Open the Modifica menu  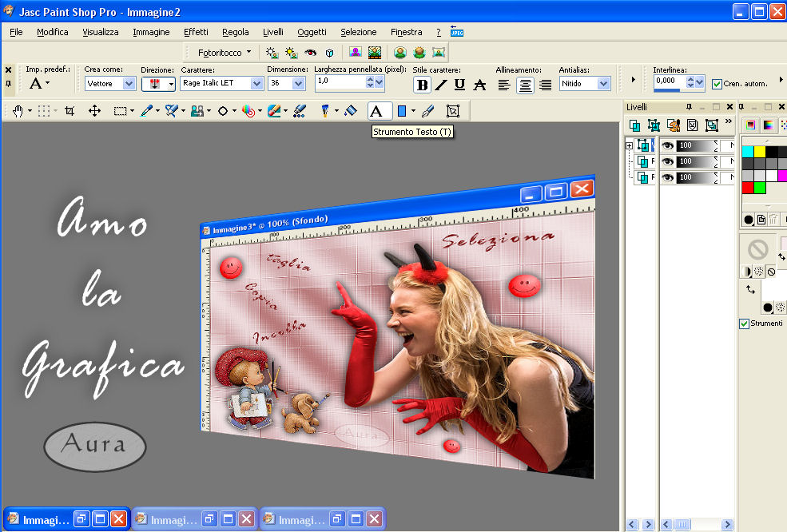[52, 32]
